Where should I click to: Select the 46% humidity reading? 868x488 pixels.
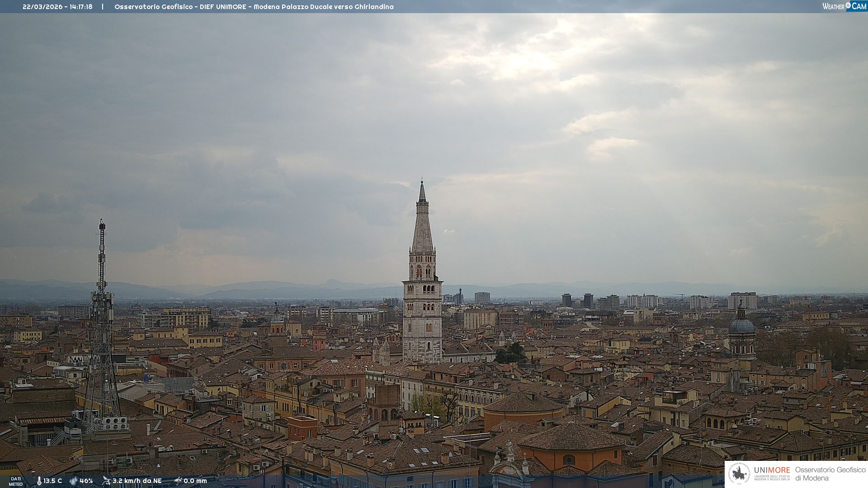pyautogui.click(x=86, y=481)
